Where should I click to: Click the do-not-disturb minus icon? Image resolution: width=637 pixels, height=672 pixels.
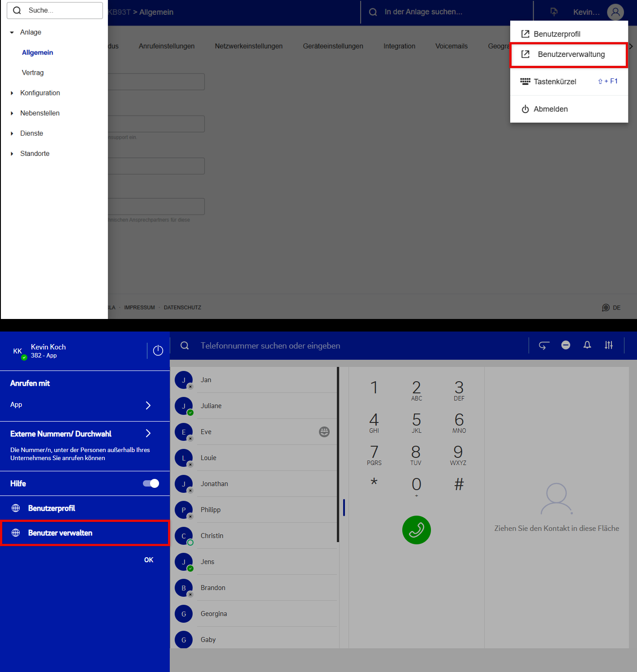point(566,345)
